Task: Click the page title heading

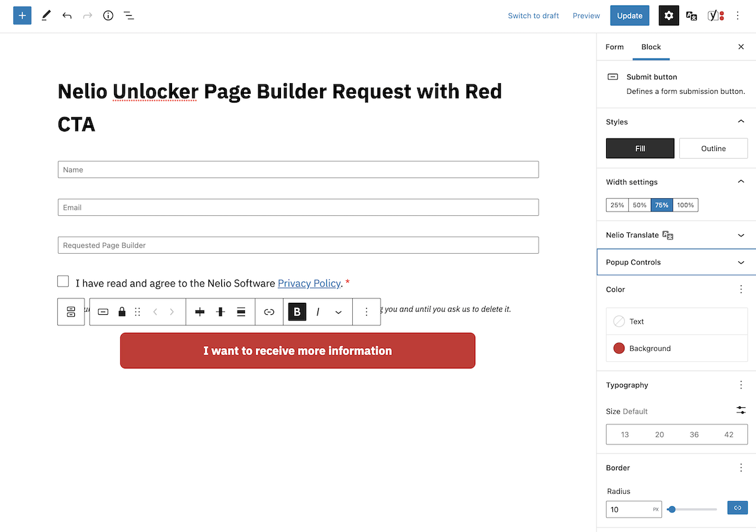Action: point(280,108)
